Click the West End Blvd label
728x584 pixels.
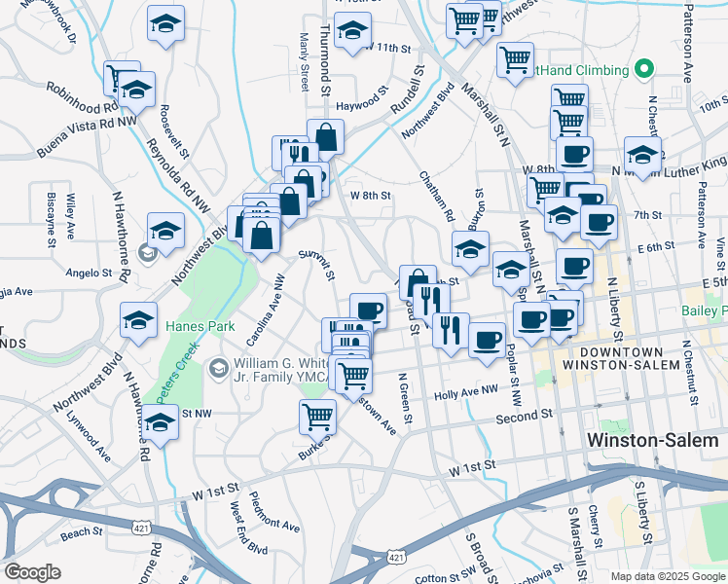[248, 529]
